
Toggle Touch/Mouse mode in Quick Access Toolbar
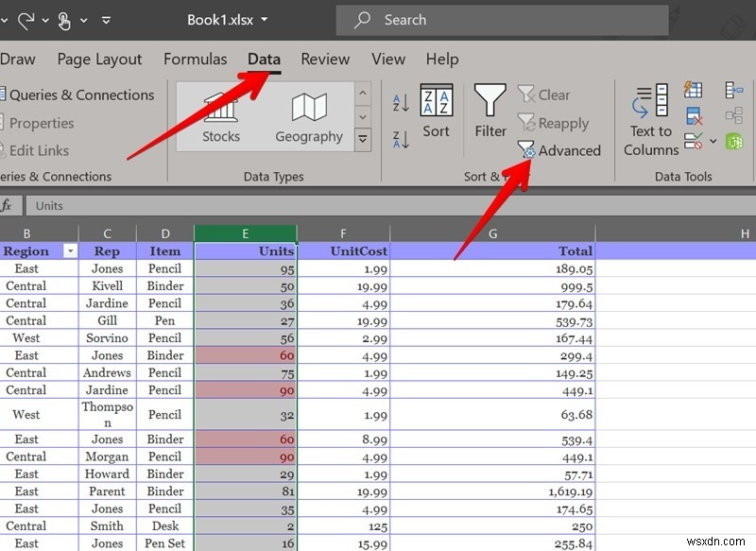(x=64, y=20)
